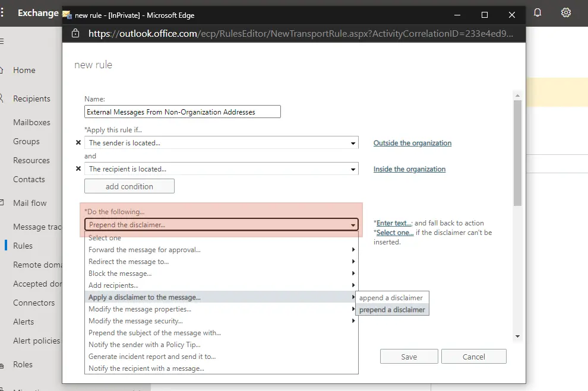588x391 pixels.
Task: Open Rules in Exchange sidebar
Action: tap(23, 246)
